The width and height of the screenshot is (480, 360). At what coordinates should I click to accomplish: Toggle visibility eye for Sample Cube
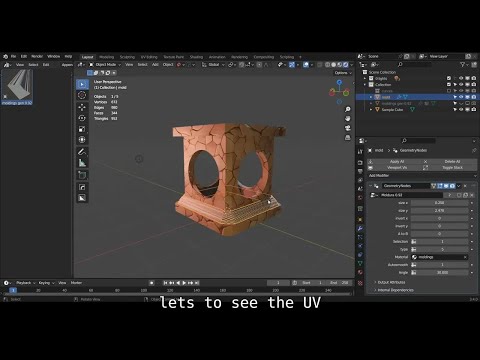pos(461,109)
